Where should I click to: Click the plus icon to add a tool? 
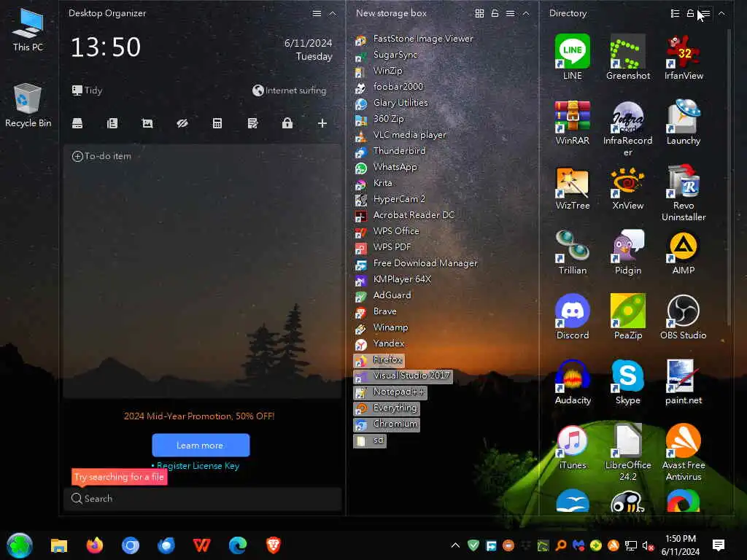tap(322, 123)
